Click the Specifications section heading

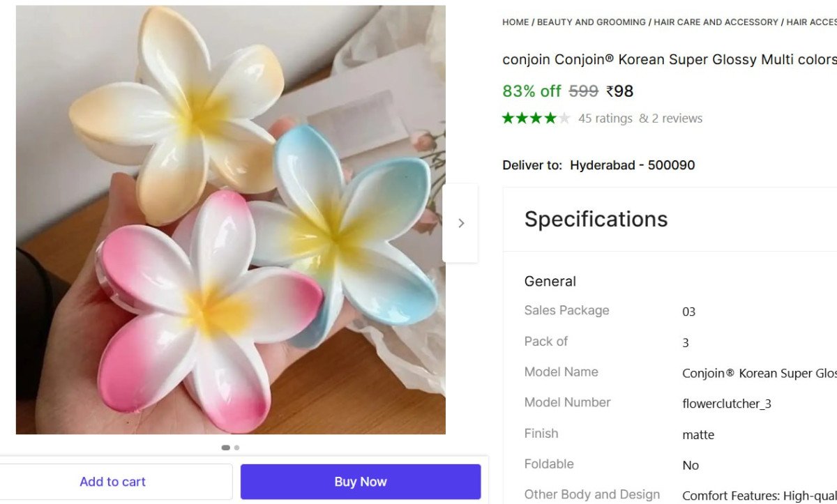tap(596, 219)
